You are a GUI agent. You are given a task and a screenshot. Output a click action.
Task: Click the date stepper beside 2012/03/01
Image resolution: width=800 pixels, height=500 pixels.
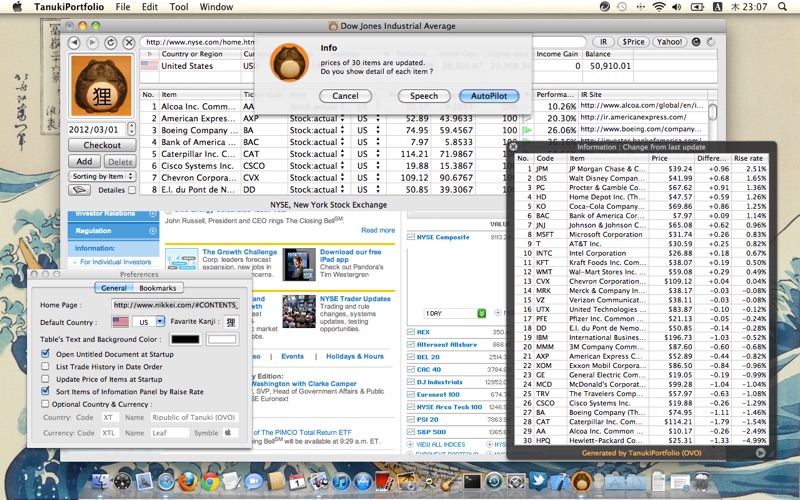(132, 129)
